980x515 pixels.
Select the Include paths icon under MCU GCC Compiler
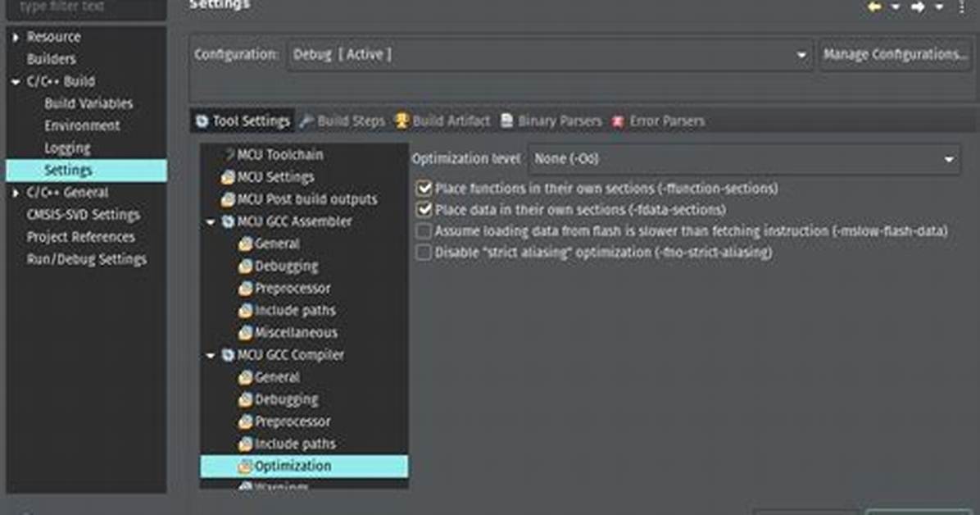(246, 444)
